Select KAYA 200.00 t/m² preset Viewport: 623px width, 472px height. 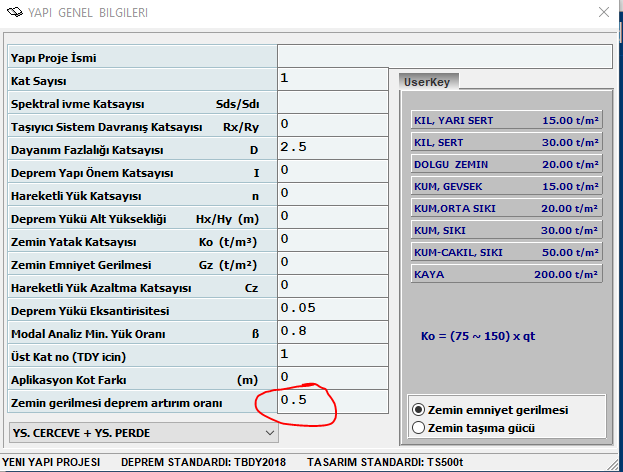505,274
